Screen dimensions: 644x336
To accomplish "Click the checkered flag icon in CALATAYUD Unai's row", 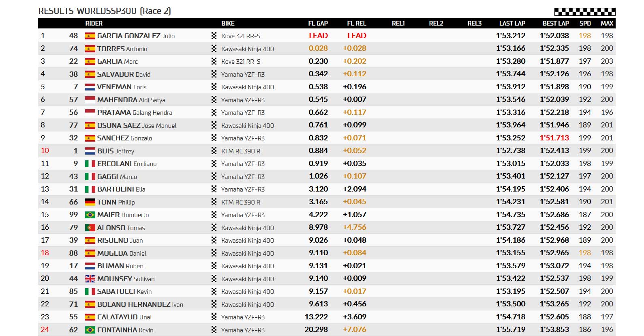I will [214, 317].
